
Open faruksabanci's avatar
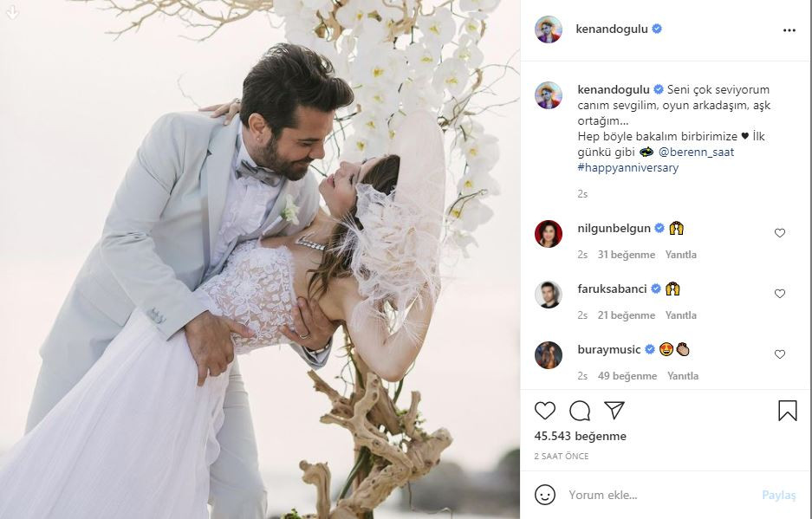[549, 295]
